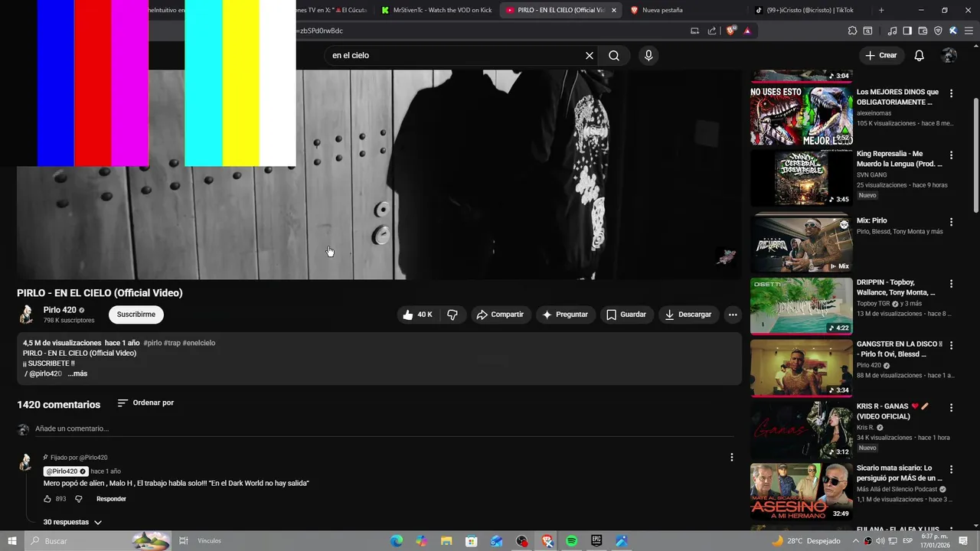Click the video channel watermark icon
Viewport: 980px width, 551px height.
[726, 256]
